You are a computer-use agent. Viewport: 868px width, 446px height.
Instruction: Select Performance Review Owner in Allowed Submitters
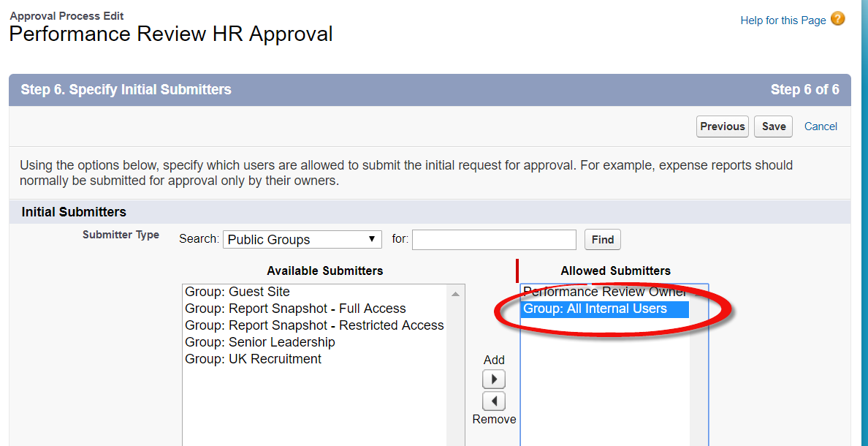click(604, 292)
